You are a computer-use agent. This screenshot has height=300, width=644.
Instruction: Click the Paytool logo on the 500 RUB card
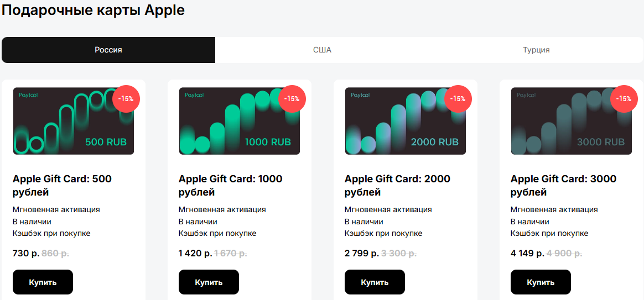pos(28,95)
